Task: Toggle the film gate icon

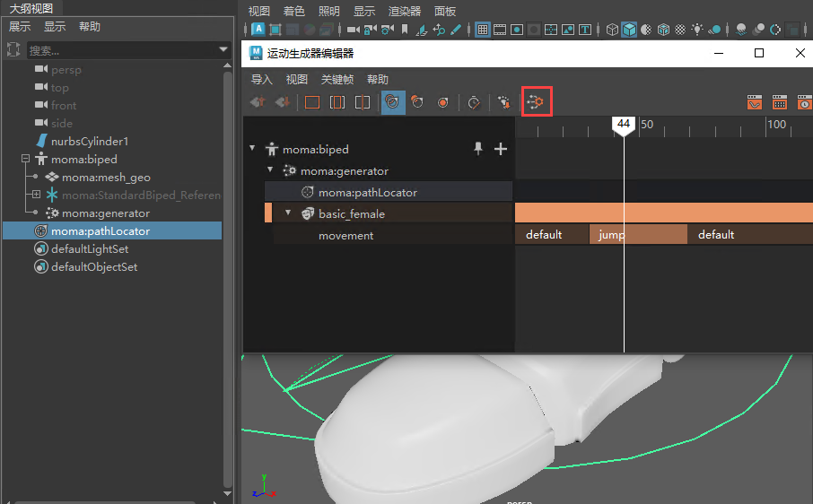Action: click(500, 30)
